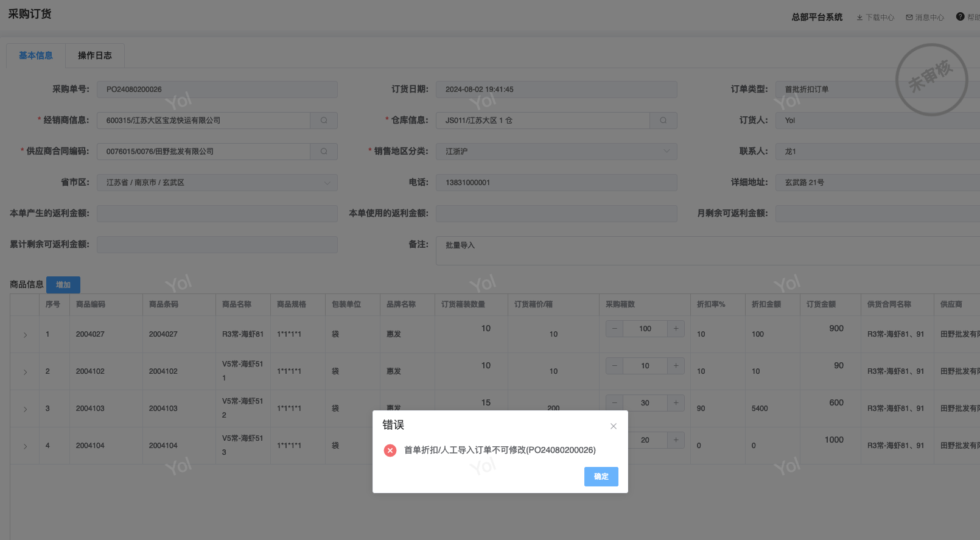Close the 错误 dialog with X
The width and height of the screenshot is (980, 540).
(614, 426)
